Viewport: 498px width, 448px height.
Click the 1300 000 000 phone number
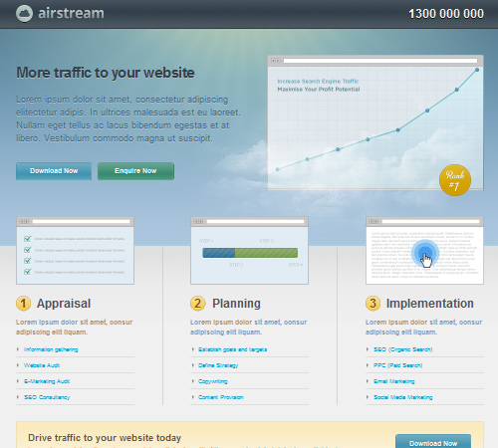coord(446,14)
